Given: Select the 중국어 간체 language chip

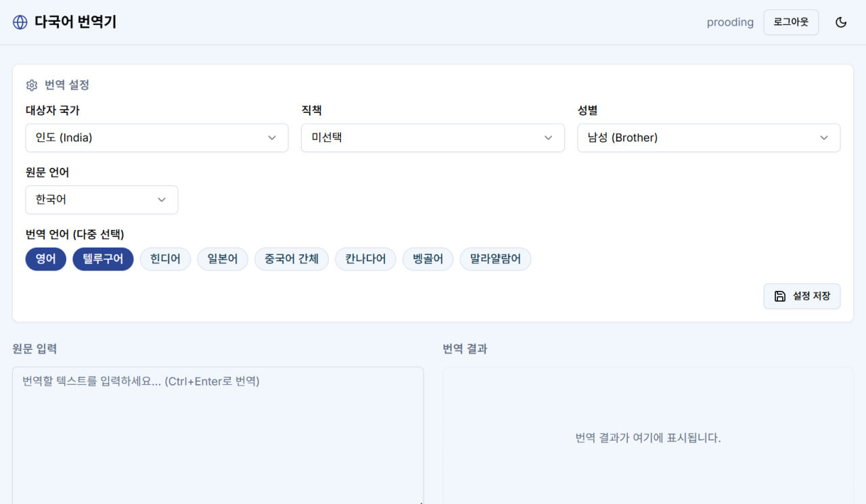Looking at the screenshot, I should pos(292,259).
